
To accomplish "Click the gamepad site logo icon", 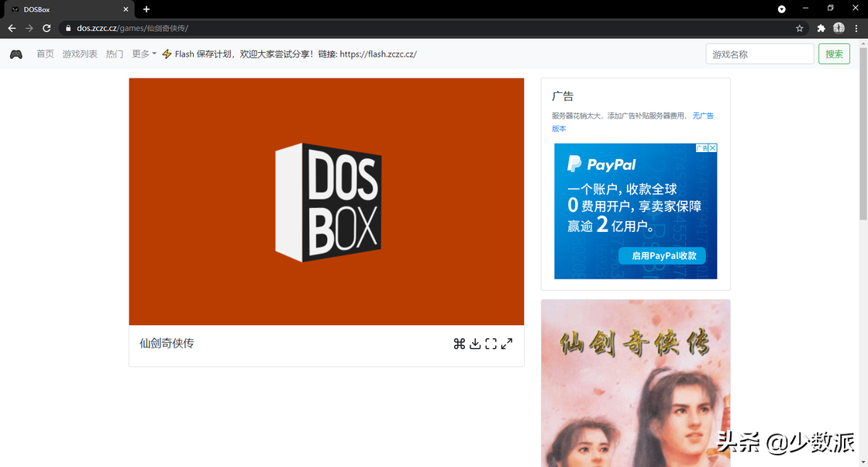I will tap(16, 54).
